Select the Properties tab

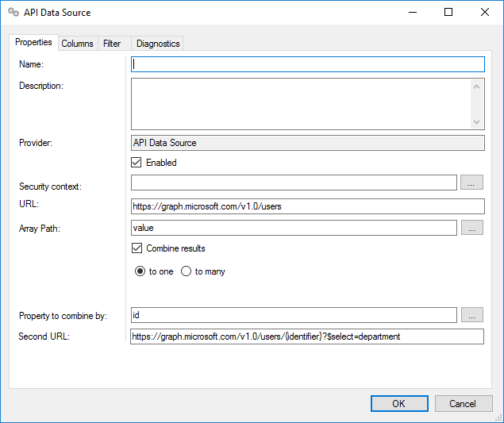[33, 42]
